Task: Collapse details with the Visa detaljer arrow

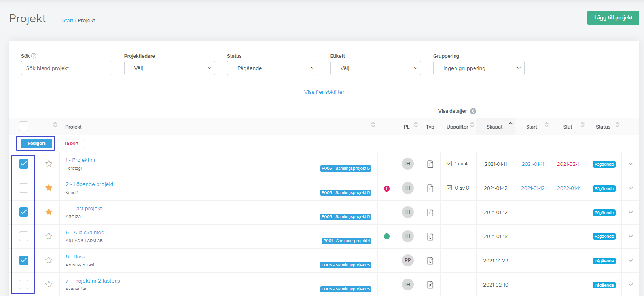Action: [473, 111]
